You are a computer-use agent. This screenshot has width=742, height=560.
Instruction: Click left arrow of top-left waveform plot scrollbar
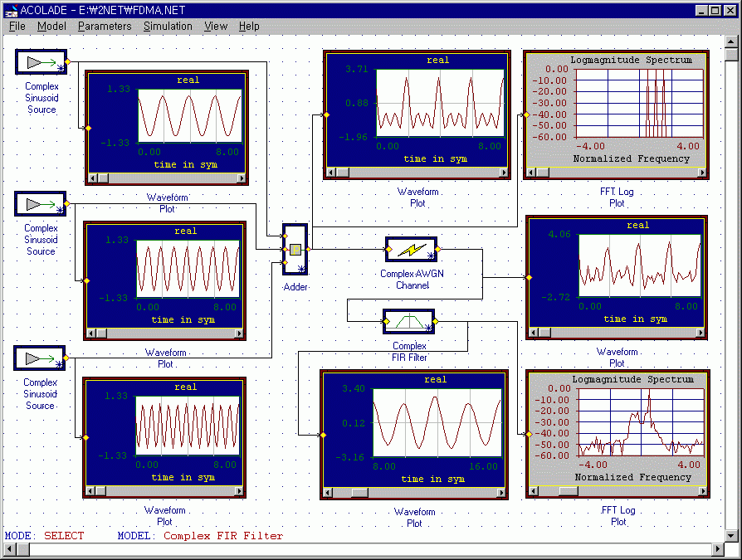[x=93, y=178]
